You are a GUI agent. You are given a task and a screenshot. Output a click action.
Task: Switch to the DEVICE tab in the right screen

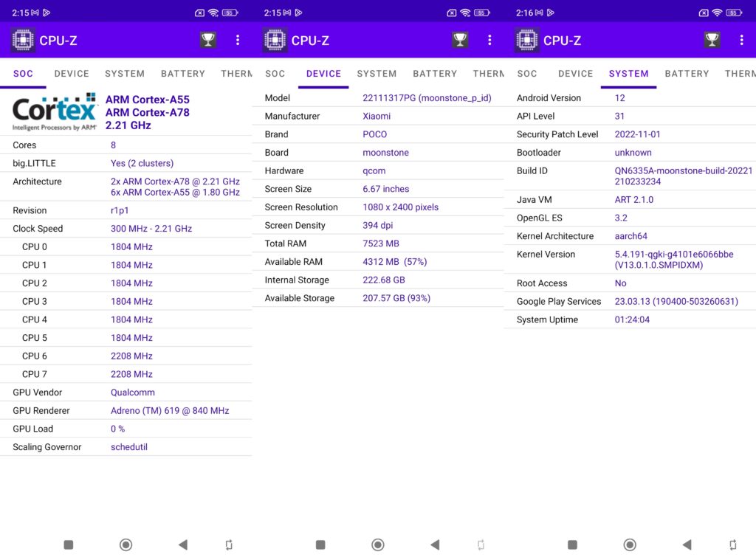[x=576, y=74]
